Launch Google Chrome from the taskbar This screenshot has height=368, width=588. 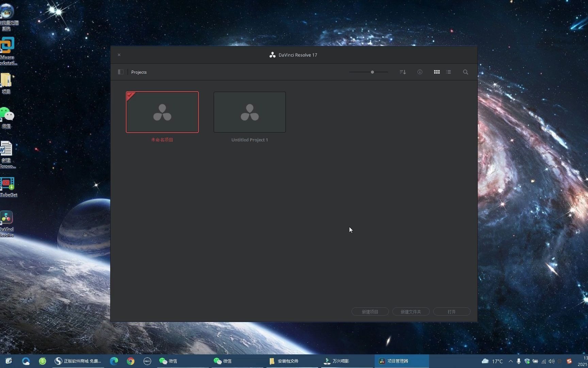tap(131, 361)
